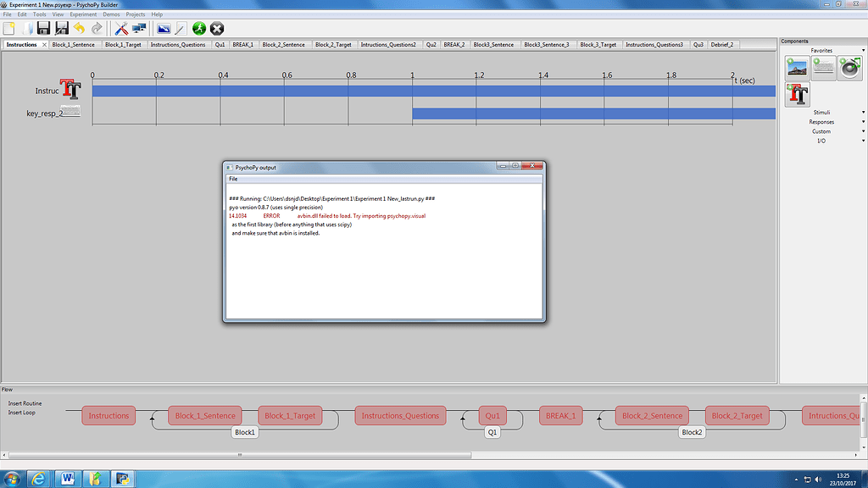Screen dimensions: 868x488
Task: Undo the last change with the undo arrow
Action: point(79,28)
